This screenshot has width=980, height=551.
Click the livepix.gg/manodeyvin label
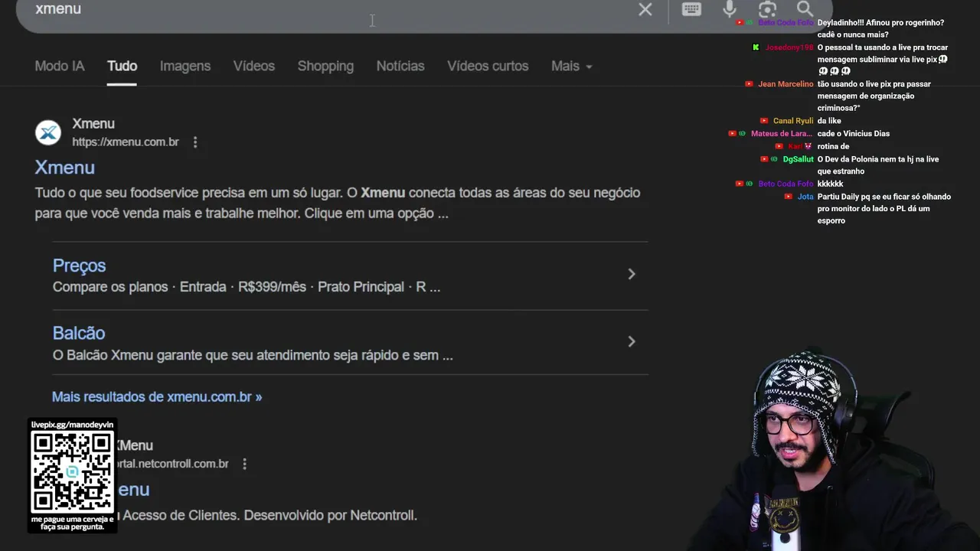point(72,425)
